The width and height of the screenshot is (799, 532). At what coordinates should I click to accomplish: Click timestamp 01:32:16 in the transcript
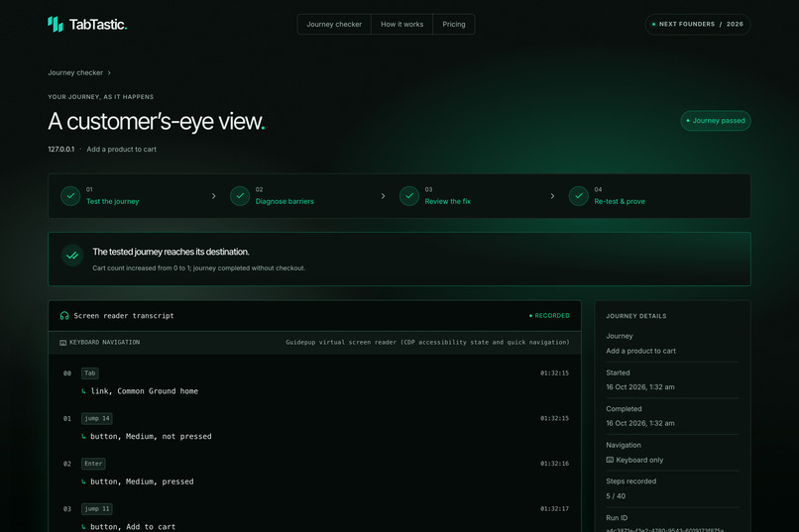tap(554, 464)
